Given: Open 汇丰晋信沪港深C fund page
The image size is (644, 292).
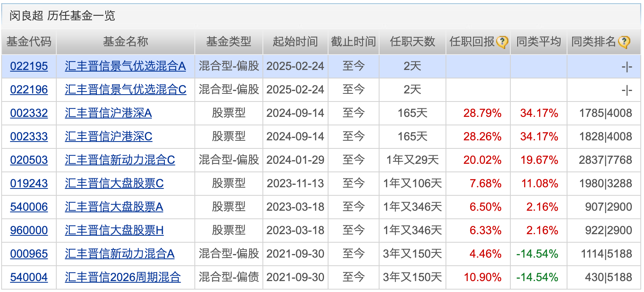Looking at the screenshot, I should (109, 137).
